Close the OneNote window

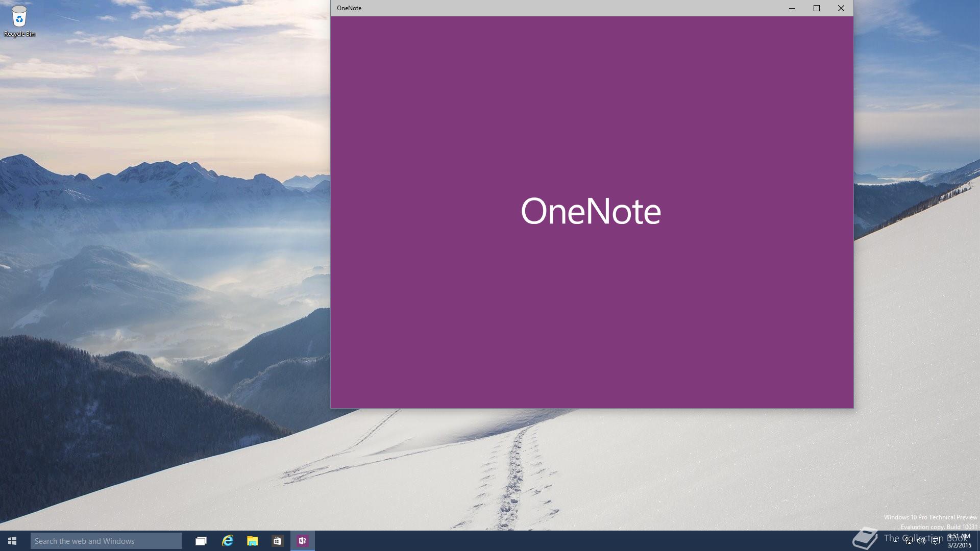coord(841,8)
